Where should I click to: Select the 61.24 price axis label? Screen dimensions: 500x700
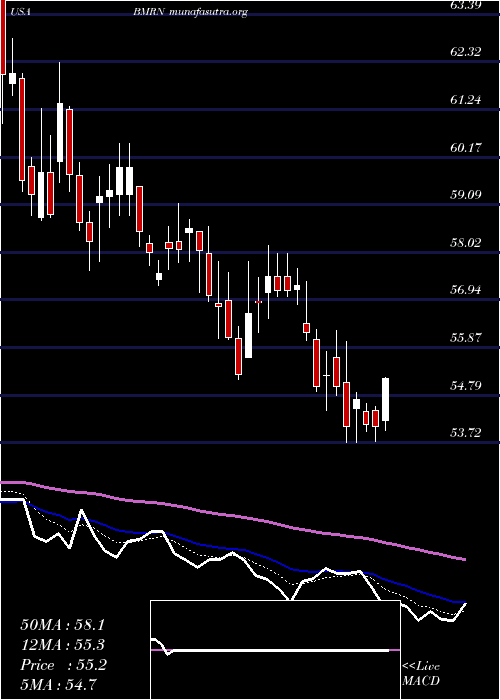point(465,100)
